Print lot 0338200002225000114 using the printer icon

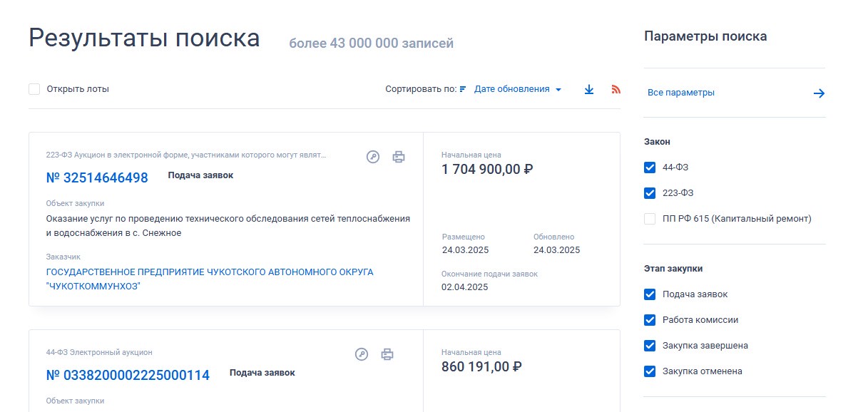(387, 354)
